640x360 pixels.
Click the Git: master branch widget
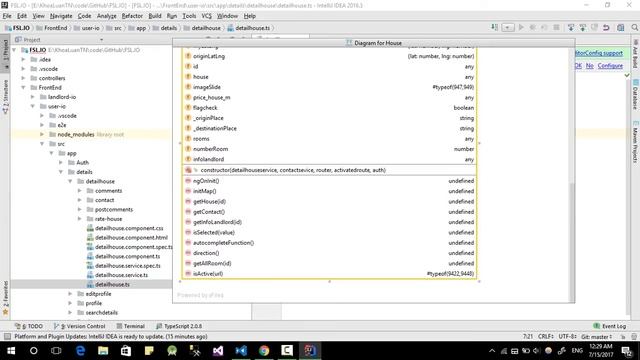(597, 337)
